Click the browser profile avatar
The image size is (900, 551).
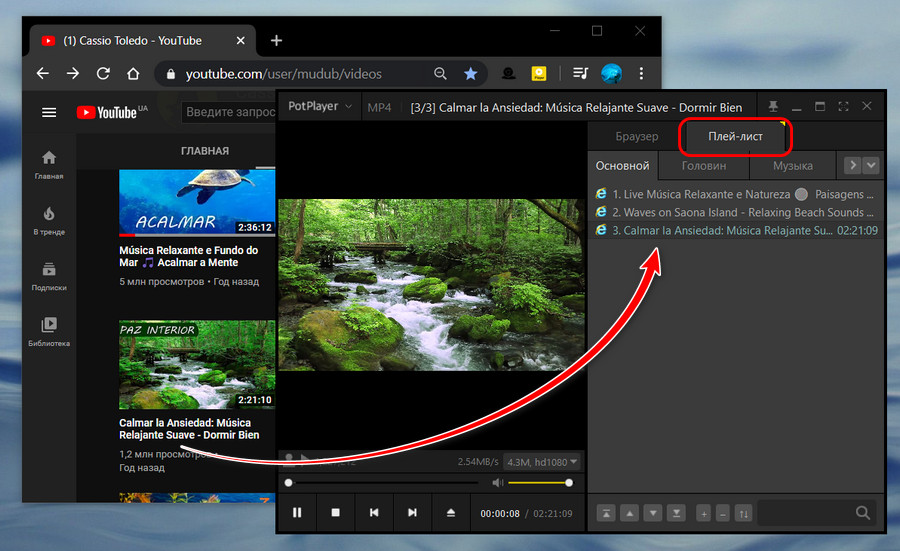611,73
